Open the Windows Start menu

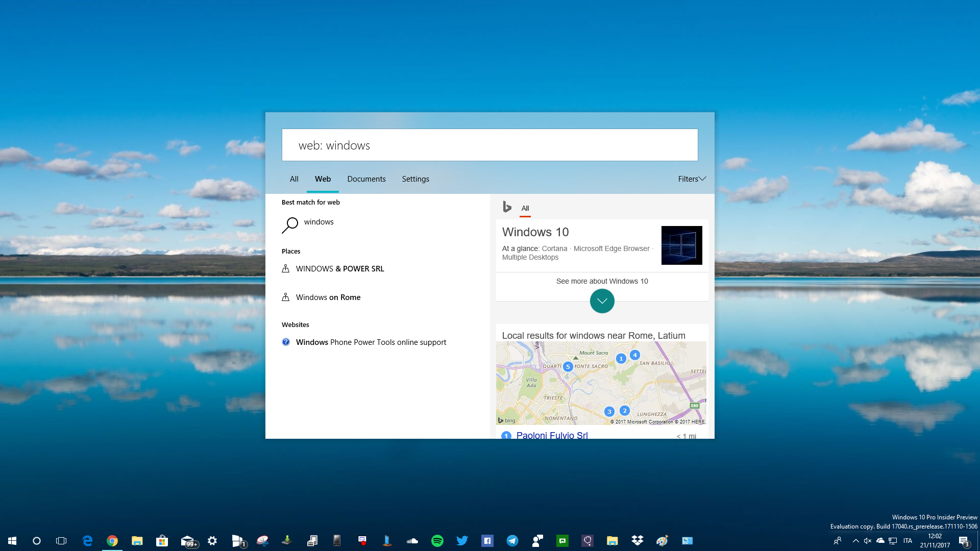pos(12,541)
